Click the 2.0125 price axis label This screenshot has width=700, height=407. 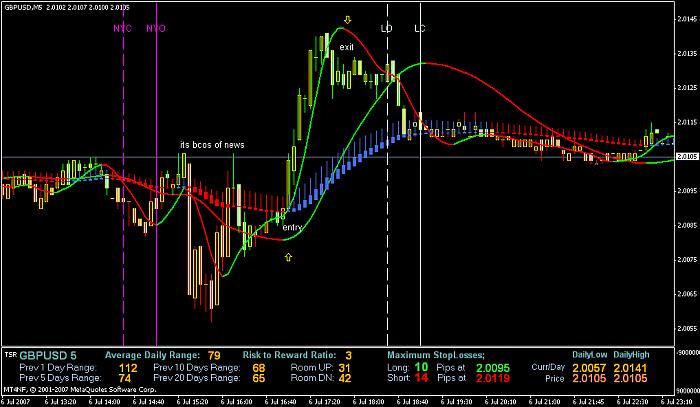tap(688, 88)
